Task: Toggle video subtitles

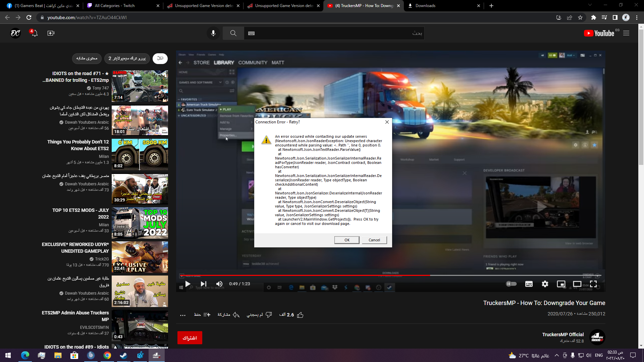Action: [x=529, y=284]
